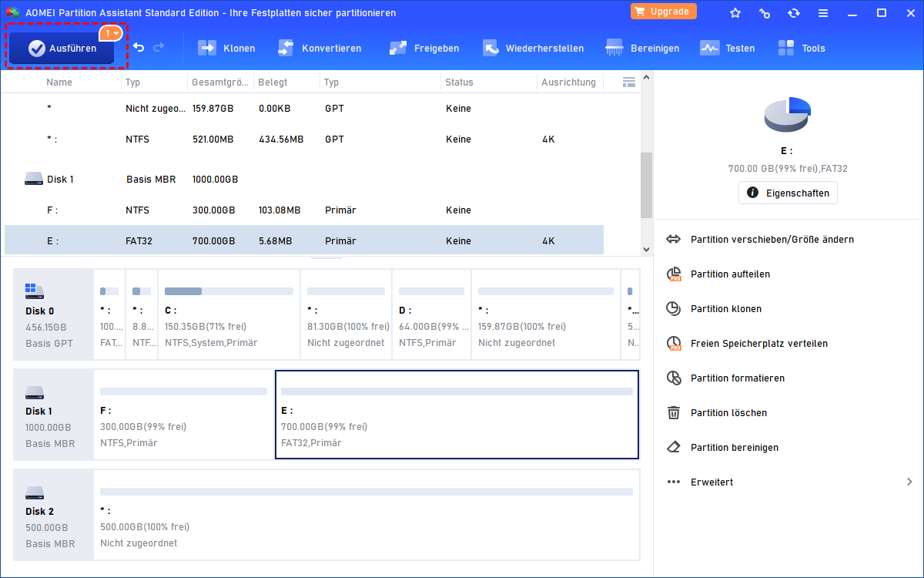The image size is (924, 578).
Task: Open the Tools toolbar menu
Action: tap(801, 48)
